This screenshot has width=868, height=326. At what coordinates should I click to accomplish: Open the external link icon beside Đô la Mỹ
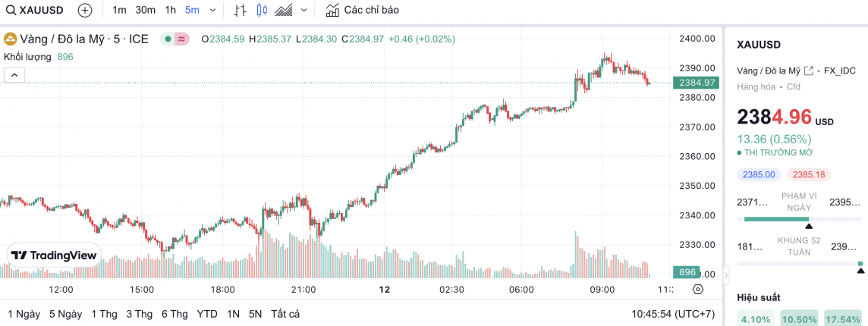pos(809,71)
